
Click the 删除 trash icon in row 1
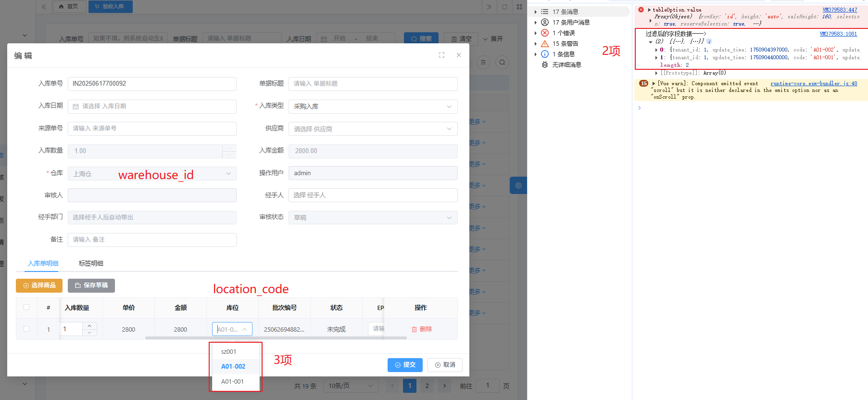click(x=414, y=329)
